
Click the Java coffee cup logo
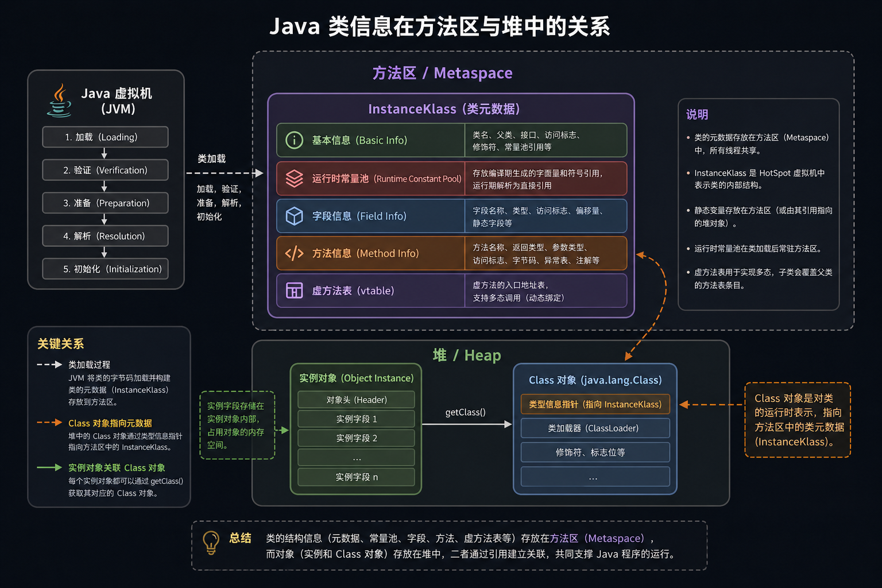coord(59,100)
